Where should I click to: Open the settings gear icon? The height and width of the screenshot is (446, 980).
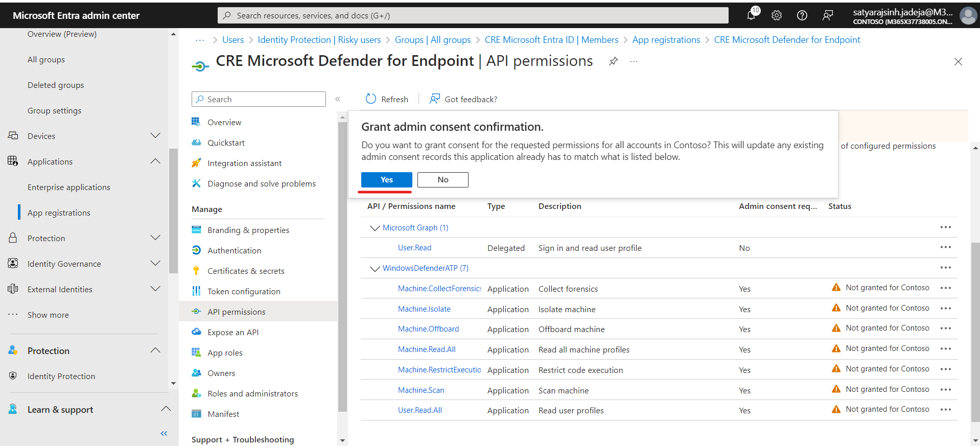(x=777, y=15)
